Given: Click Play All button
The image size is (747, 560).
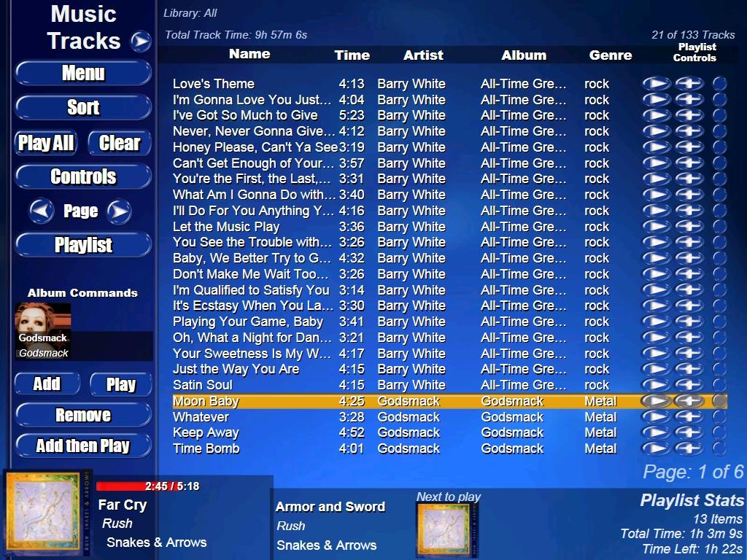Looking at the screenshot, I should 46,143.
